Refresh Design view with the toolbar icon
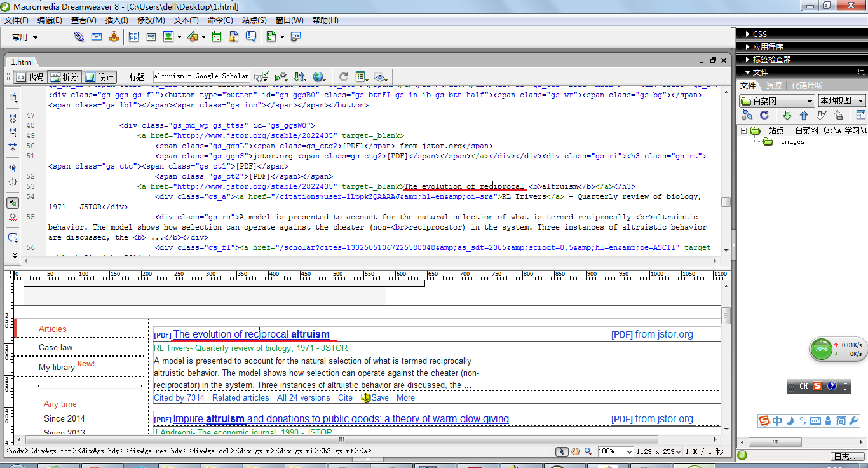 [x=343, y=77]
